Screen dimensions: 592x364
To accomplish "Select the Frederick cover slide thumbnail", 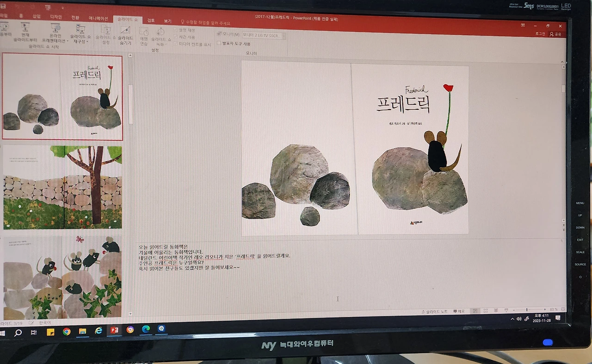I will (62, 97).
